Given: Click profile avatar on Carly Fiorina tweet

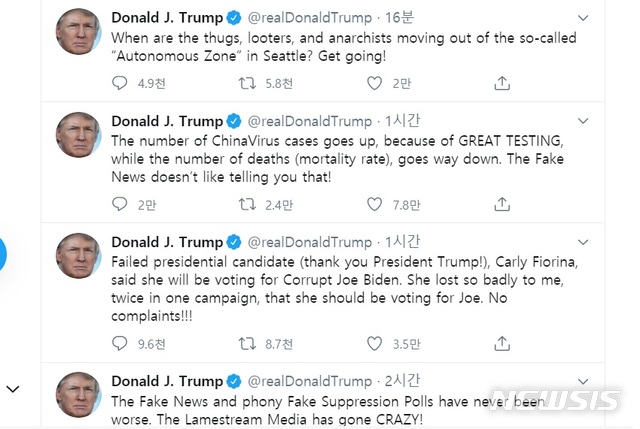Looking at the screenshot, I should pos(78,256).
